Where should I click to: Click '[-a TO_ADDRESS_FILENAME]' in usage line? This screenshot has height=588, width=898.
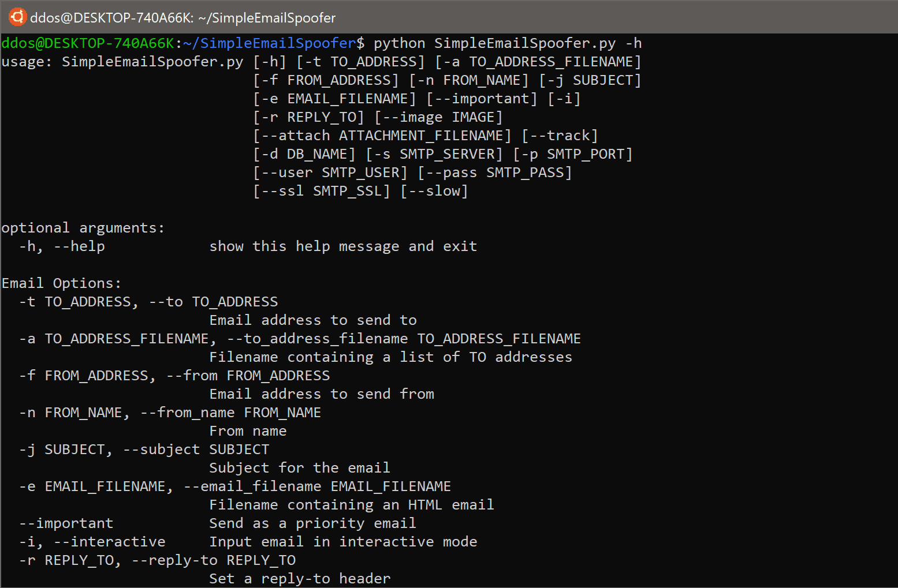coord(538,62)
